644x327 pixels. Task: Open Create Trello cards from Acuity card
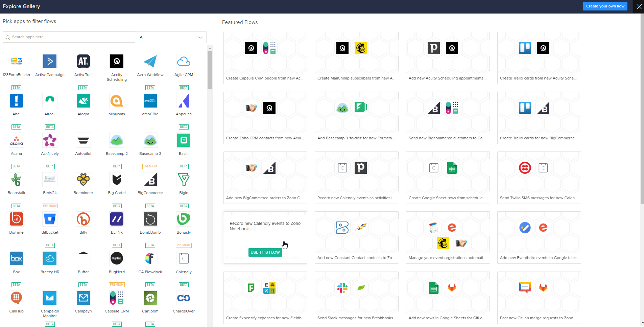tap(539, 58)
